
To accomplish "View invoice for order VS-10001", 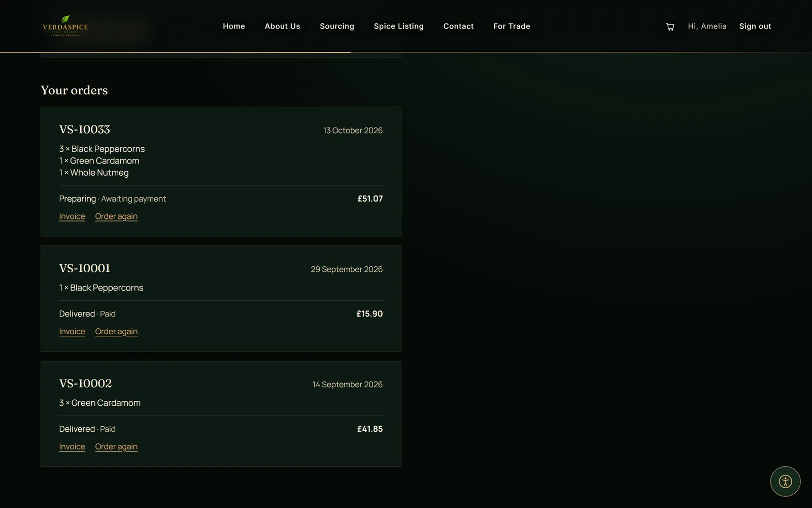I will 72,332.
